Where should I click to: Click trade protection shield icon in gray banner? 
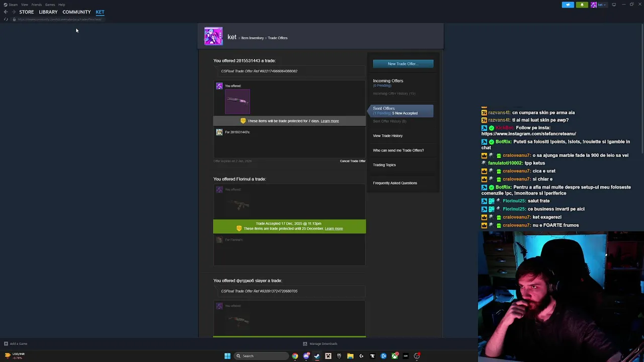coord(243,121)
